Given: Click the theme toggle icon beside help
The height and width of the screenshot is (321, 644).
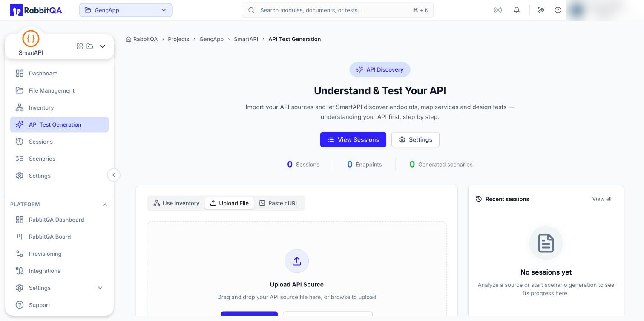Looking at the screenshot, I should (541, 10).
